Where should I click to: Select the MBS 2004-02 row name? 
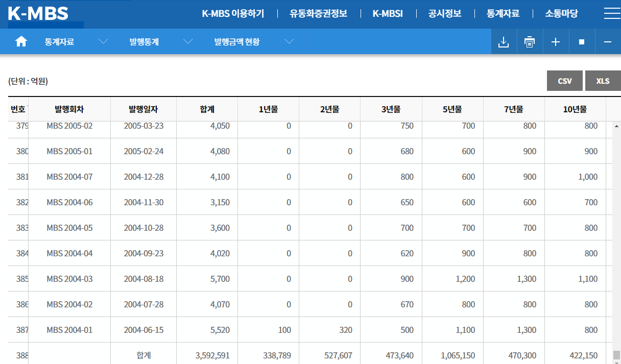coord(69,304)
